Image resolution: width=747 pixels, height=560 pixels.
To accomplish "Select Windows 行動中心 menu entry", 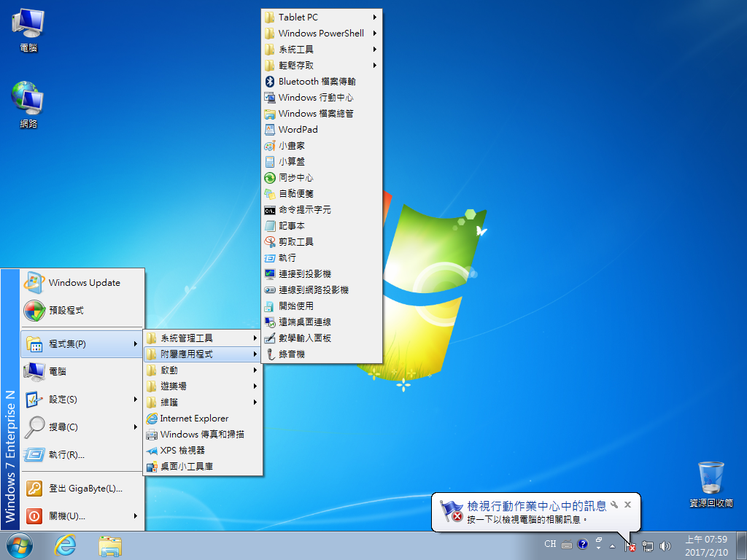I will coord(322,98).
